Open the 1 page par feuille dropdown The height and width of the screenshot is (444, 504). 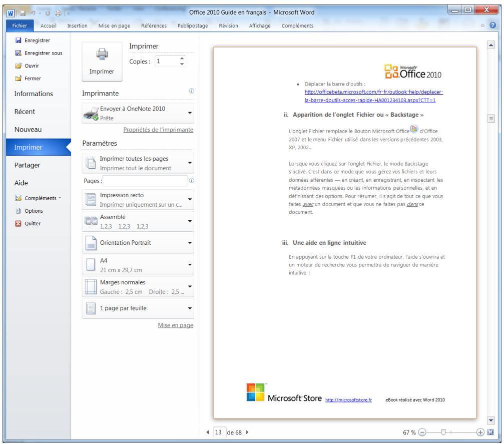point(138,308)
